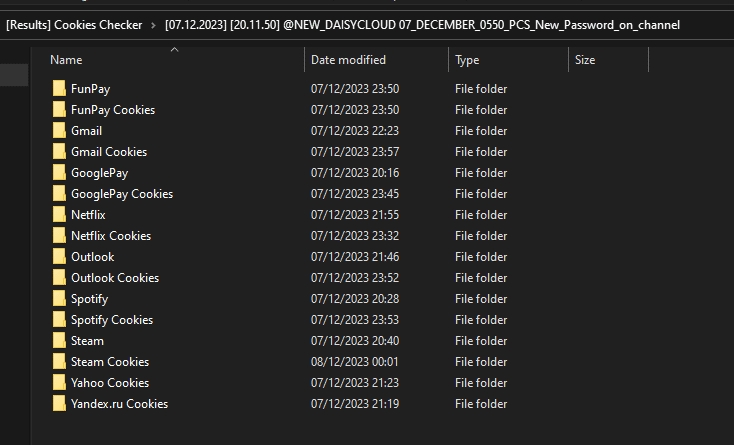Open the FunPay folder icon
734x445 pixels.
tap(59, 88)
